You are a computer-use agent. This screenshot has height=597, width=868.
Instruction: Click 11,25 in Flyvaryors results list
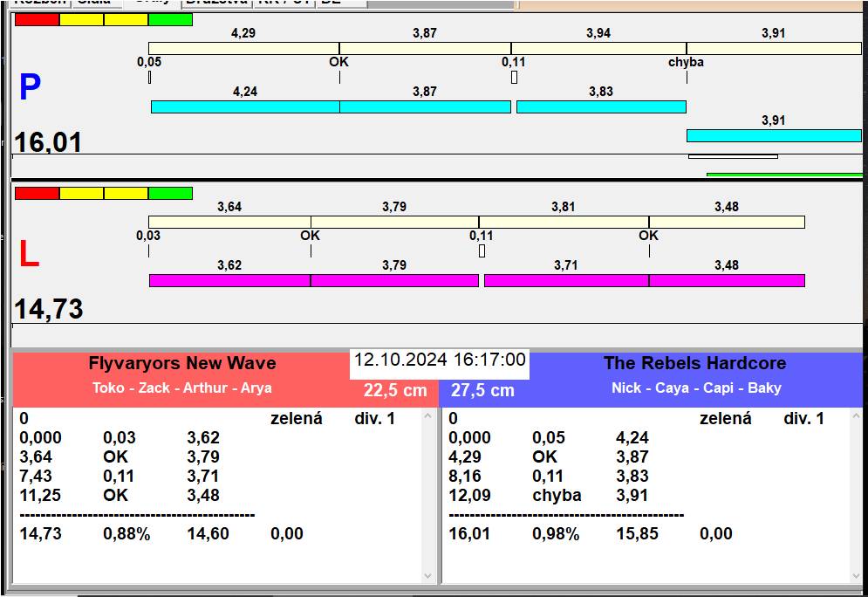tap(40, 495)
